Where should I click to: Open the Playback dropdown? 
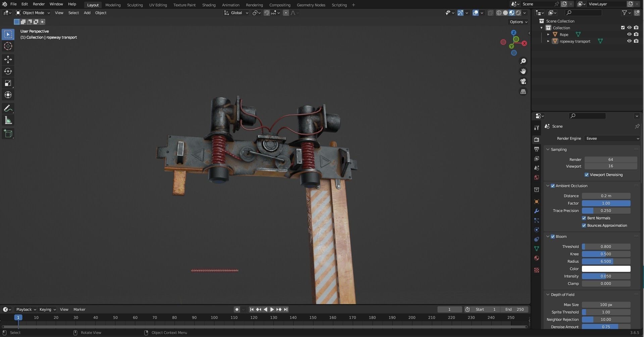26,309
